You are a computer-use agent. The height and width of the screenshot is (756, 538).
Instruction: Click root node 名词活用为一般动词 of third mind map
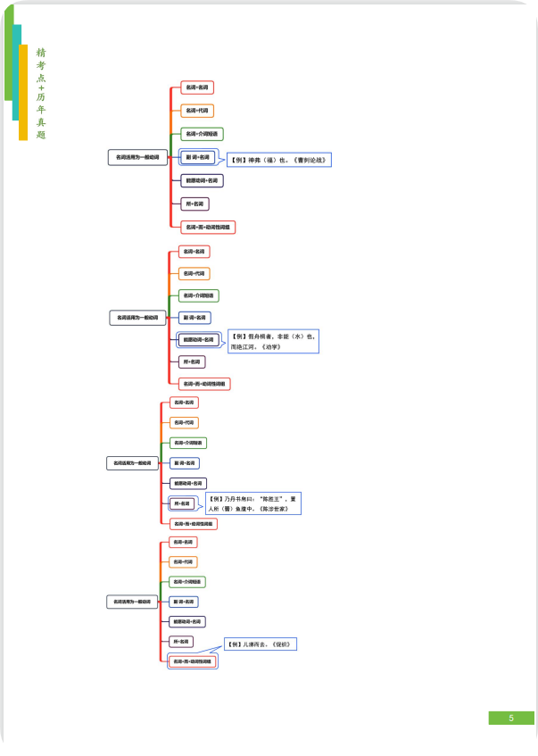(134, 463)
